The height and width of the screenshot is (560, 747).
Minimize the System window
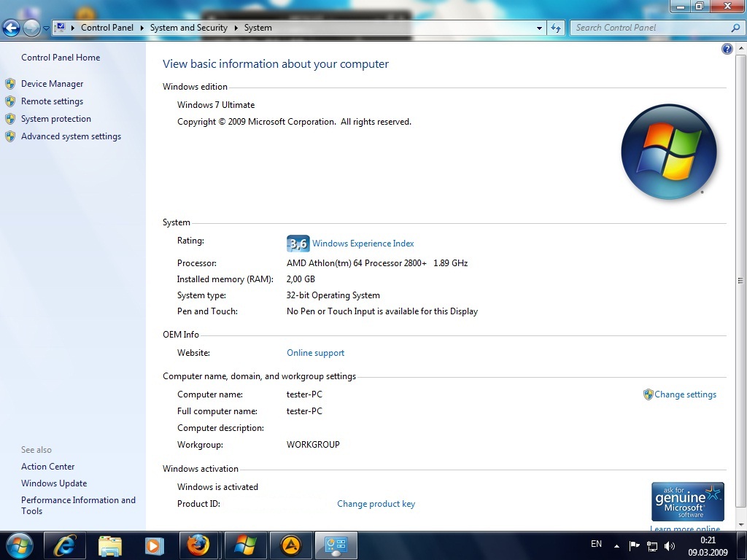click(681, 6)
